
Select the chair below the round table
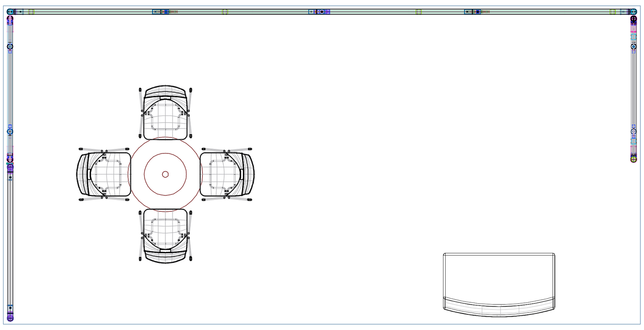click(165, 235)
